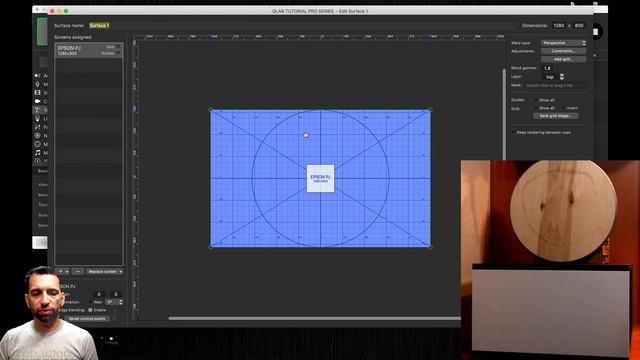Click the canvas horizontal scrollbar
This screenshot has width=640, height=360.
click(314, 318)
